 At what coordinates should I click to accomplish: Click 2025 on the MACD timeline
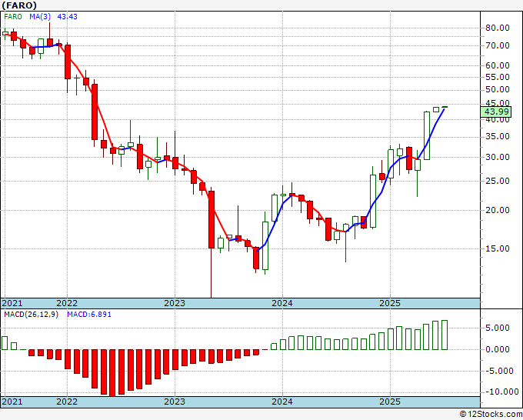[x=390, y=402]
